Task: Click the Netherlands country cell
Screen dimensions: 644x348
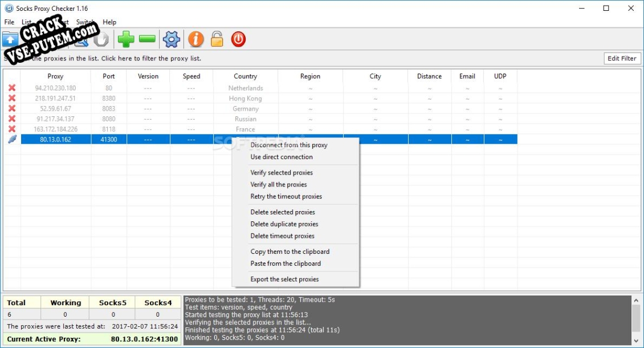Action: click(x=246, y=88)
